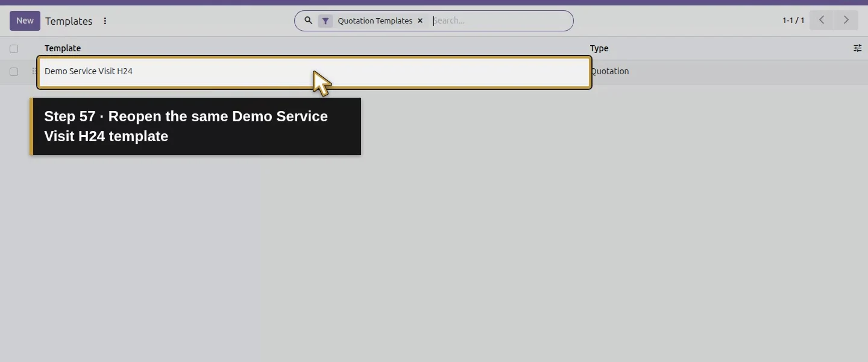This screenshot has width=868, height=362.
Task: Click the New button
Action: [x=25, y=21]
